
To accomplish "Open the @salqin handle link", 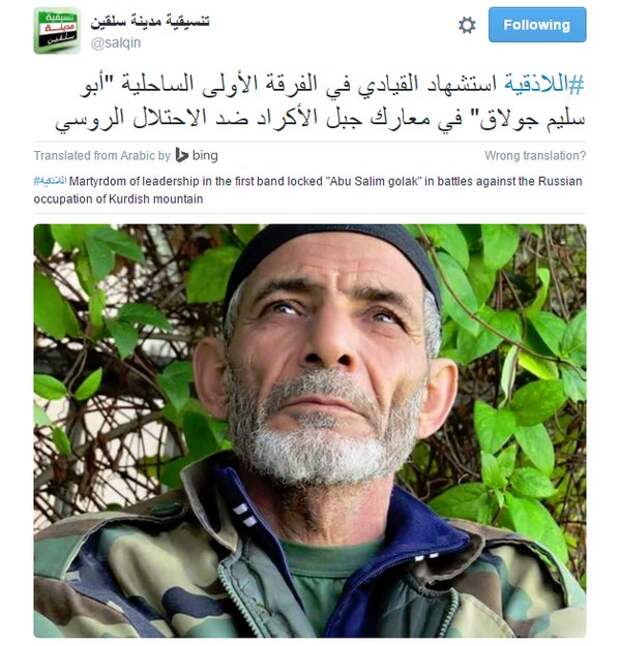I will tap(116, 43).
